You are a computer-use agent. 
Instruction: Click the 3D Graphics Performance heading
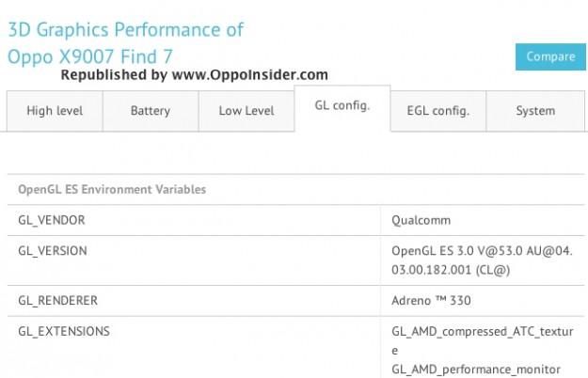[126, 29]
